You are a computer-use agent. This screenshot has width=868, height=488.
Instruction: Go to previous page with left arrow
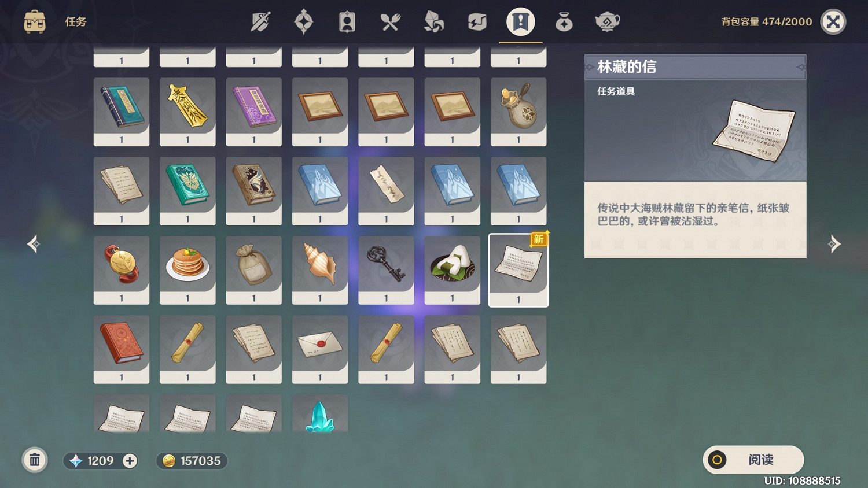tap(34, 244)
